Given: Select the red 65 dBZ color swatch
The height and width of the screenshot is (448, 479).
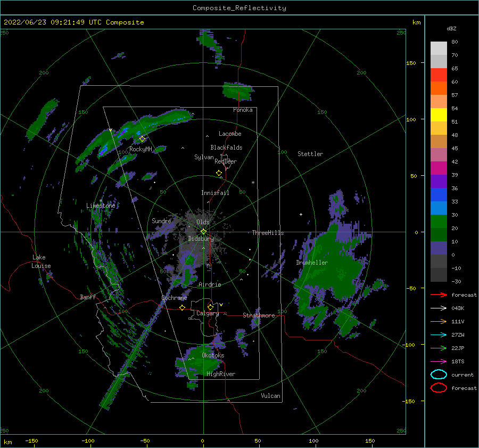Looking at the screenshot, I should coord(439,75).
